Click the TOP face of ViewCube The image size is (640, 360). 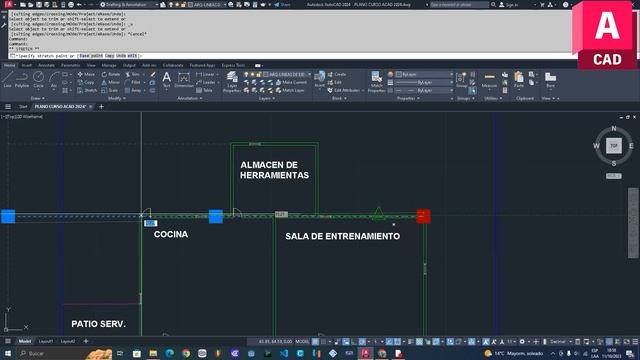613,146
